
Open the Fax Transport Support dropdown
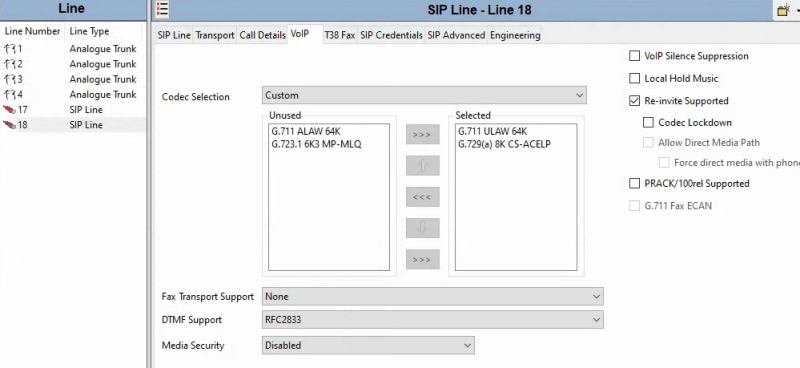433,297
